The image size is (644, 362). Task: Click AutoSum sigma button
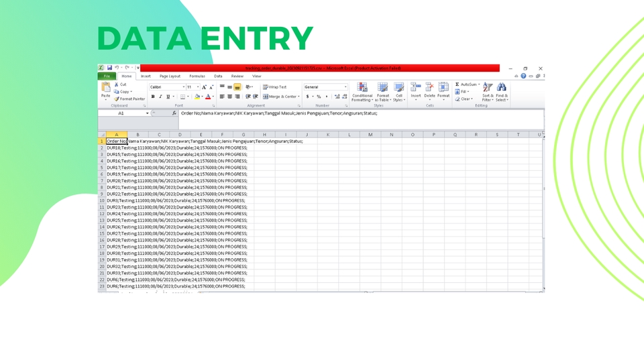467,84
